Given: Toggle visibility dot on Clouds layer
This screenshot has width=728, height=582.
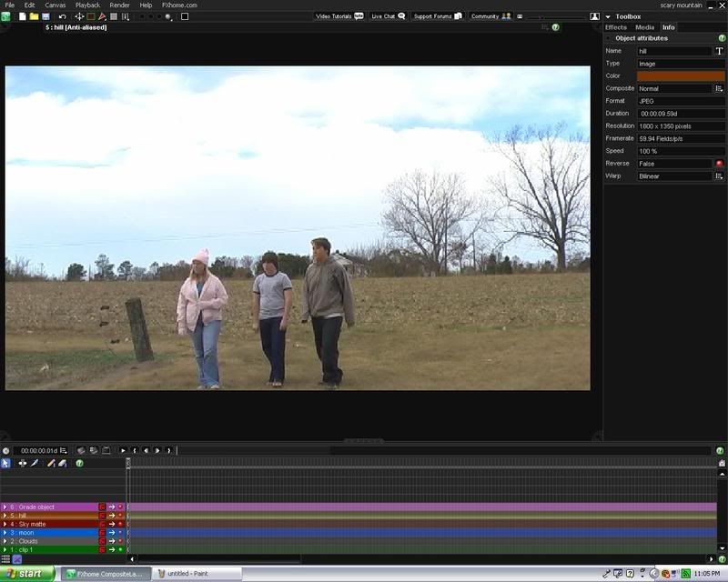Looking at the screenshot, I should 120,541.
